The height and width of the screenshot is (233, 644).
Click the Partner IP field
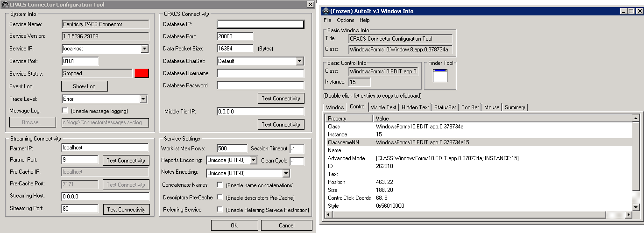(x=105, y=148)
